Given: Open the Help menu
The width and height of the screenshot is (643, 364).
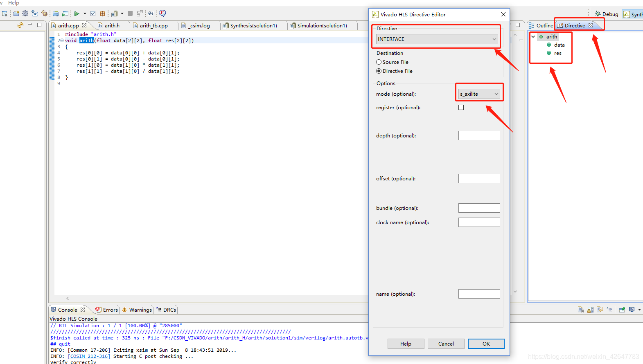Looking at the screenshot, I should pyautogui.click(x=14, y=3).
